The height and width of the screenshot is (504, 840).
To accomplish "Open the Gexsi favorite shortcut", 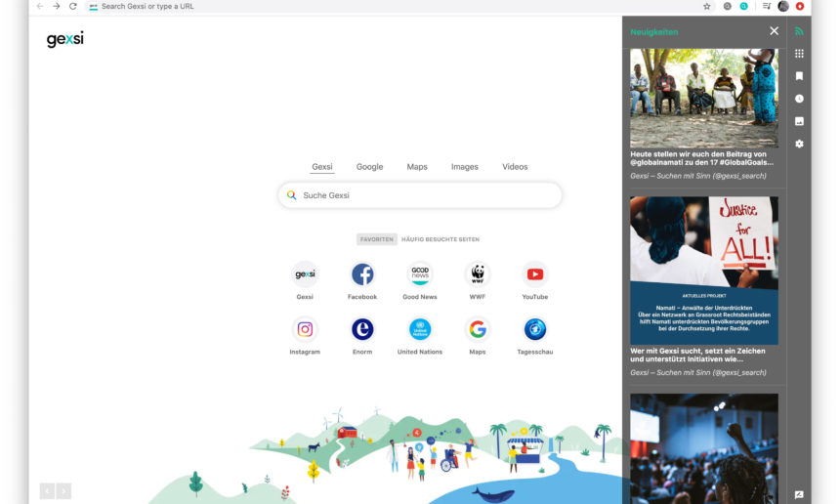I will click(x=305, y=274).
